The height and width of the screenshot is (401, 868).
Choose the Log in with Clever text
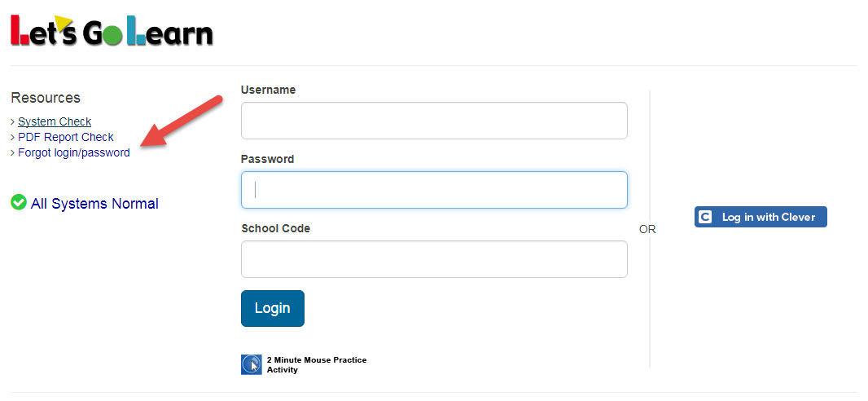(769, 217)
